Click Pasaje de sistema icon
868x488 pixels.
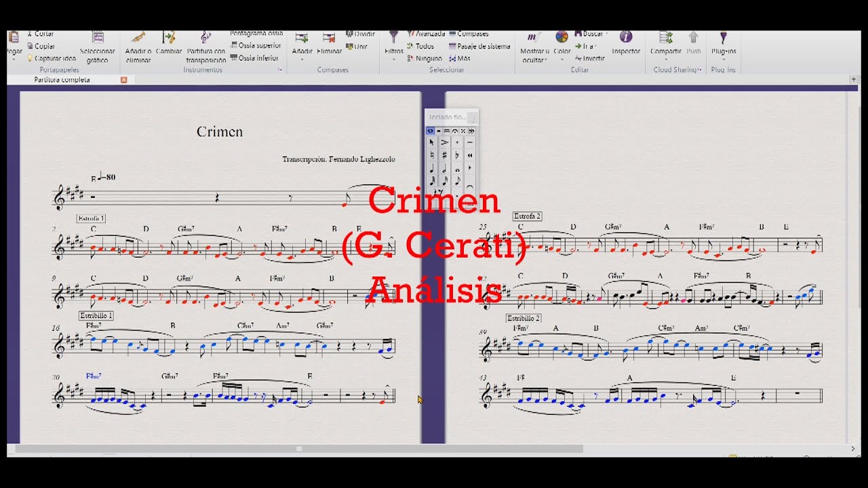point(452,46)
